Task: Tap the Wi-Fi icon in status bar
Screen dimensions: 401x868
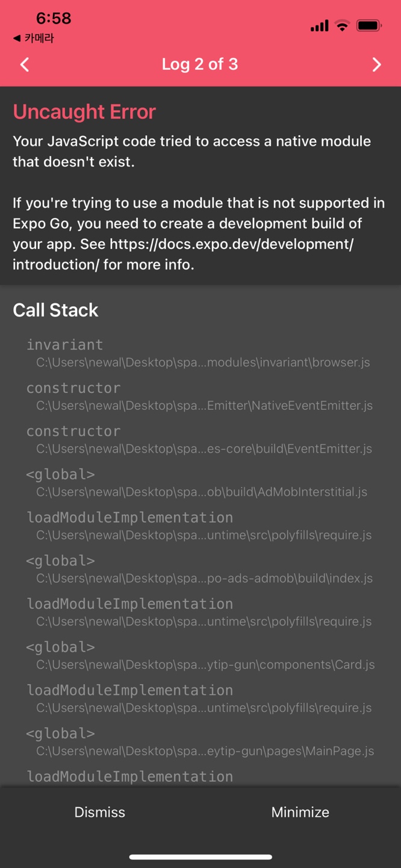Action: click(343, 26)
